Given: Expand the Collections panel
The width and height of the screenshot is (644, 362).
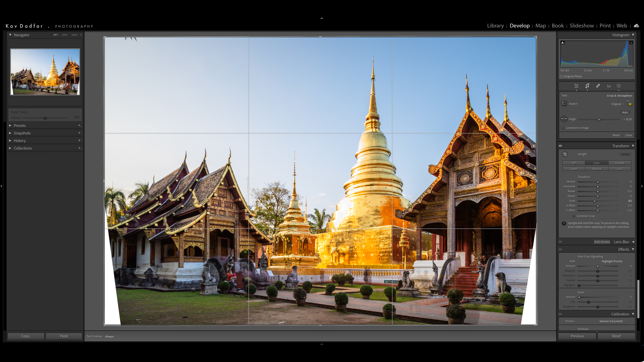Looking at the screenshot, I should coord(10,148).
